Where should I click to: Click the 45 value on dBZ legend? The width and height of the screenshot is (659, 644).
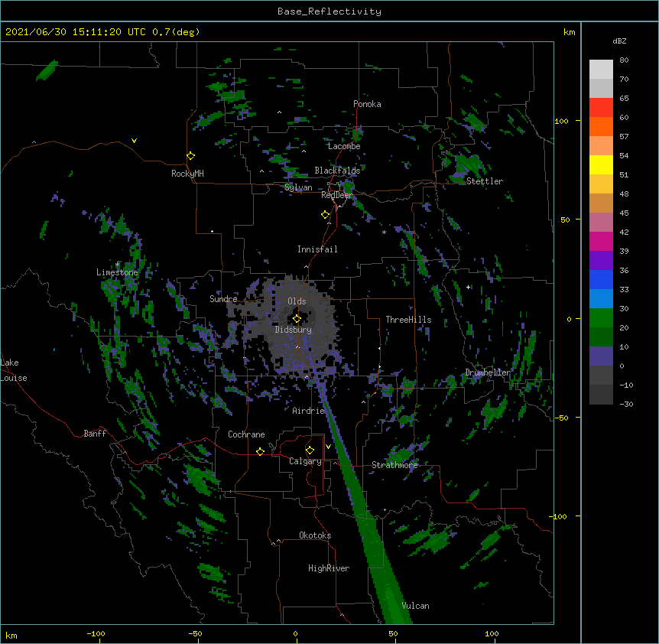coord(624,213)
